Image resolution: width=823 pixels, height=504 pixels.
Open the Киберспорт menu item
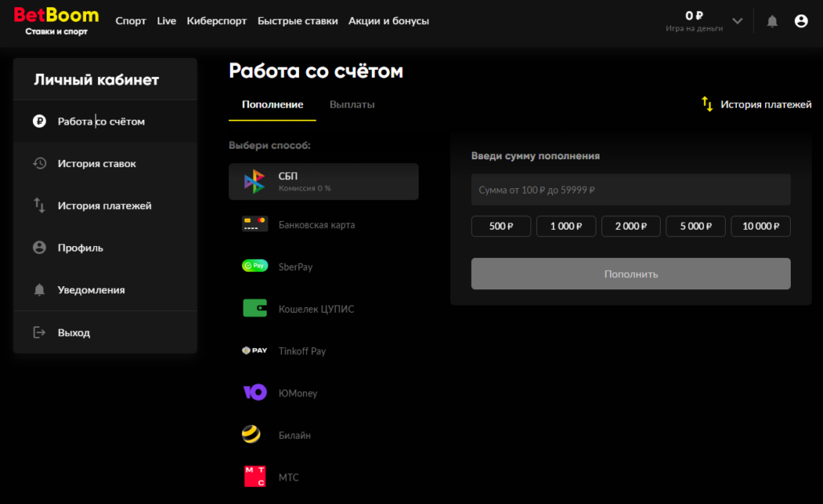coord(217,21)
